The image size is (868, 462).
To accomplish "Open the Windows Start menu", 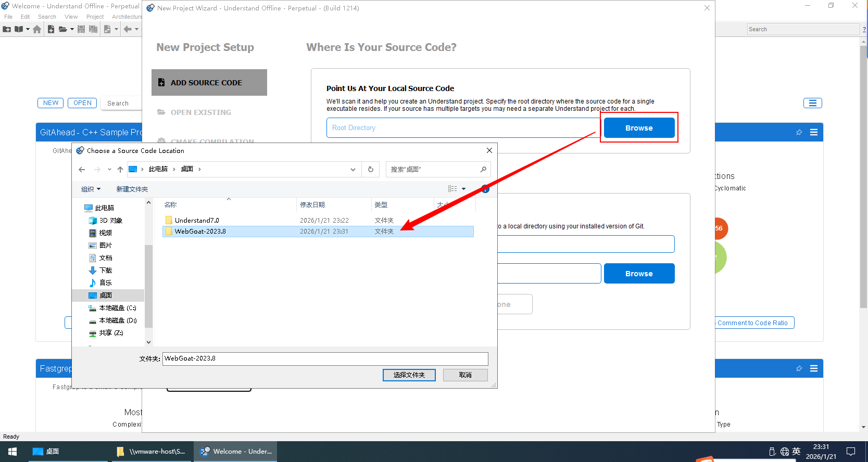I will point(12,452).
